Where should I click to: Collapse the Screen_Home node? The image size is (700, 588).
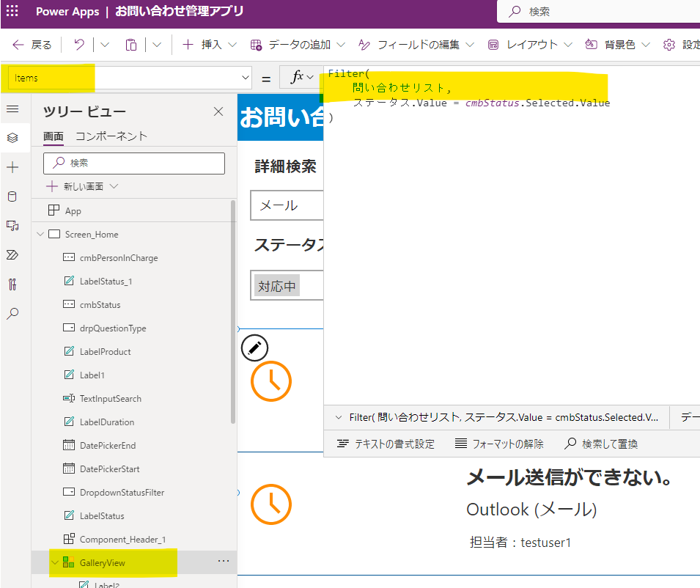[x=40, y=234]
